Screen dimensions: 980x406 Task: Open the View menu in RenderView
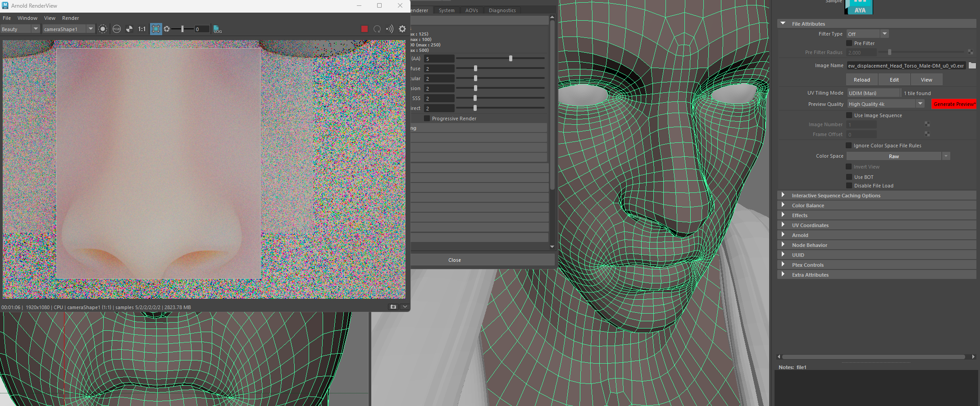coord(50,18)
